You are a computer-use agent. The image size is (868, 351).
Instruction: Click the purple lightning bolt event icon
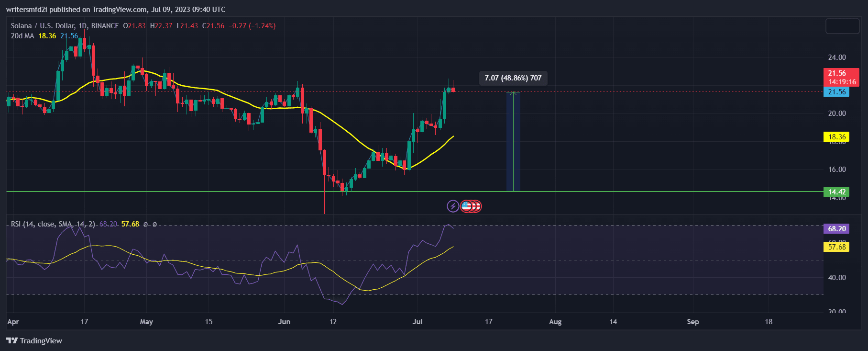pos(452,206)
